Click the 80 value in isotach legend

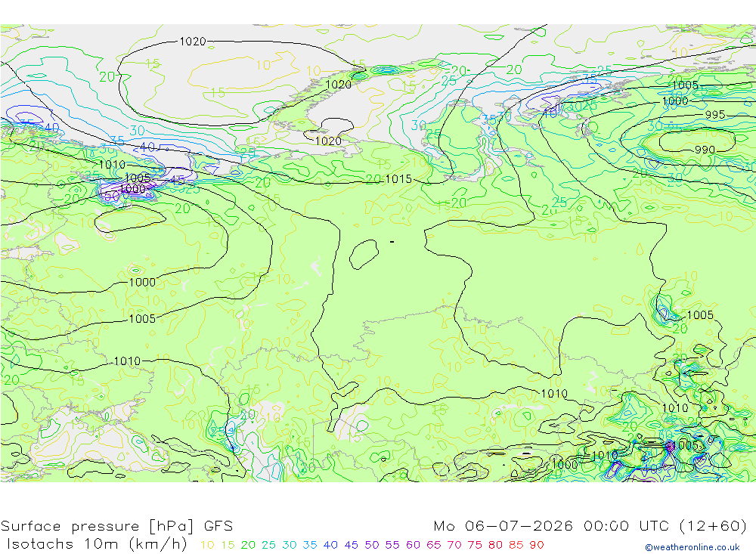495,545
